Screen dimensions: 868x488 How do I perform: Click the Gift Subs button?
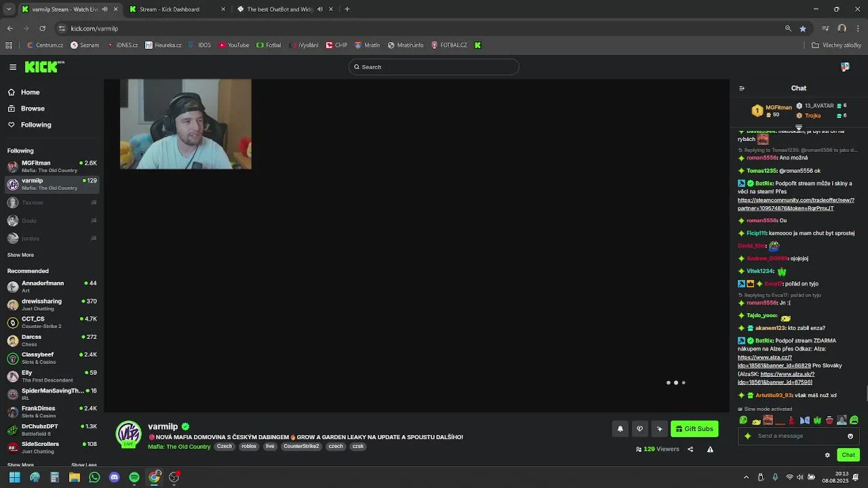click(694, 429)
